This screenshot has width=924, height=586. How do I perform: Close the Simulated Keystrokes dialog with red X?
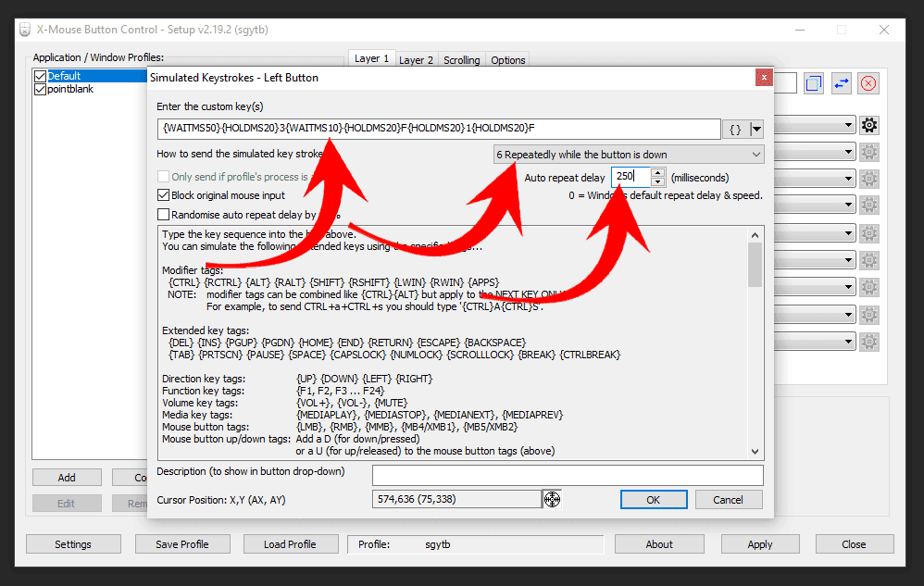pos(764,77)
